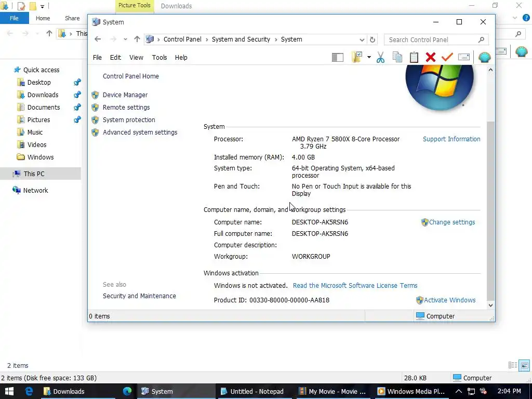Select Music in Quick access
The height and width of the screenshot is (399, 532).
pos(35,132)
